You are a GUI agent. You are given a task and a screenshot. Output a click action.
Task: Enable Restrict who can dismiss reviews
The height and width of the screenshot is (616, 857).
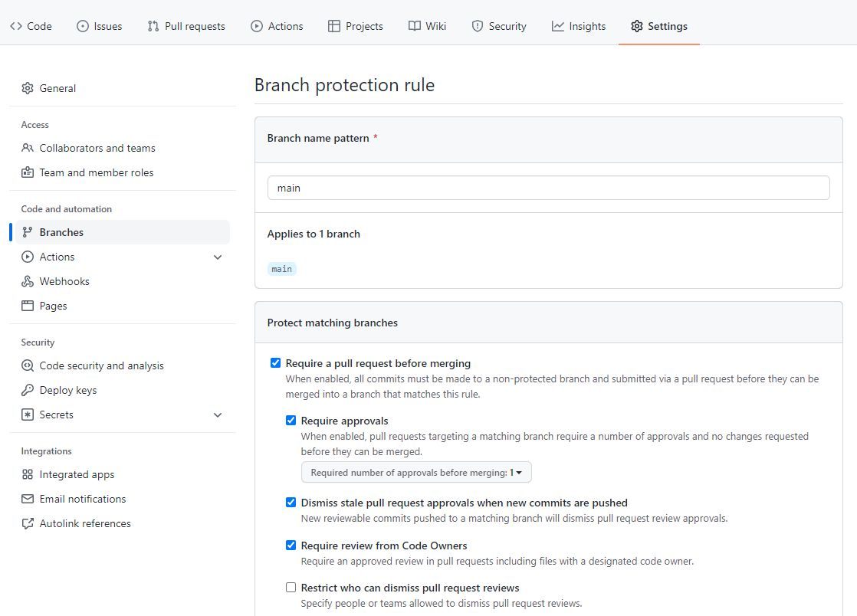(x=291, y=587)
